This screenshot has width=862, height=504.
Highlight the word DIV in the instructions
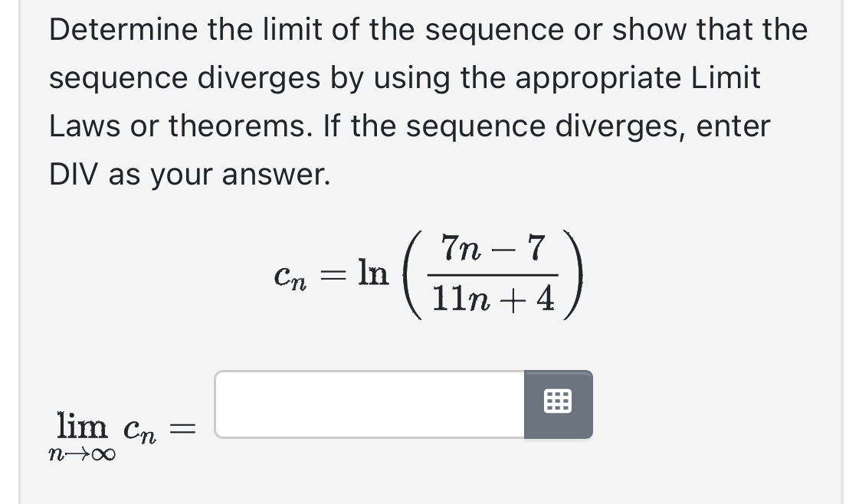[x=73, y=175]
